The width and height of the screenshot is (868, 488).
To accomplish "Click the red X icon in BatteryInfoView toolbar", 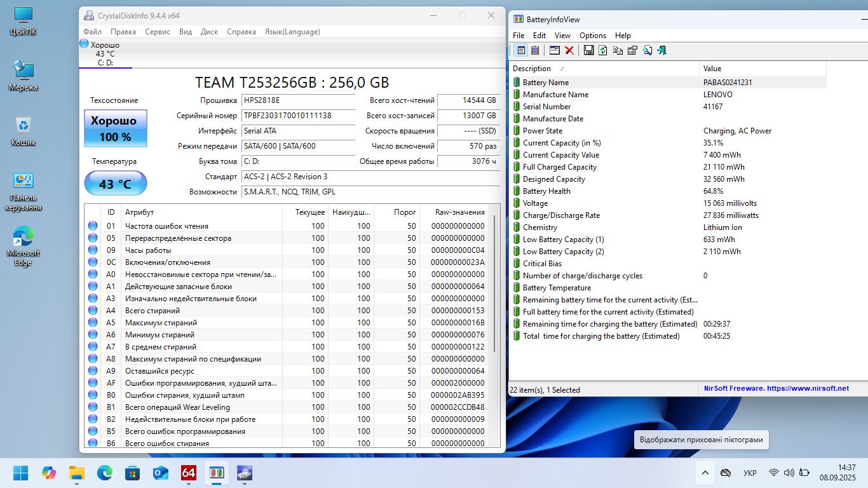I will (x=569, y=50).
